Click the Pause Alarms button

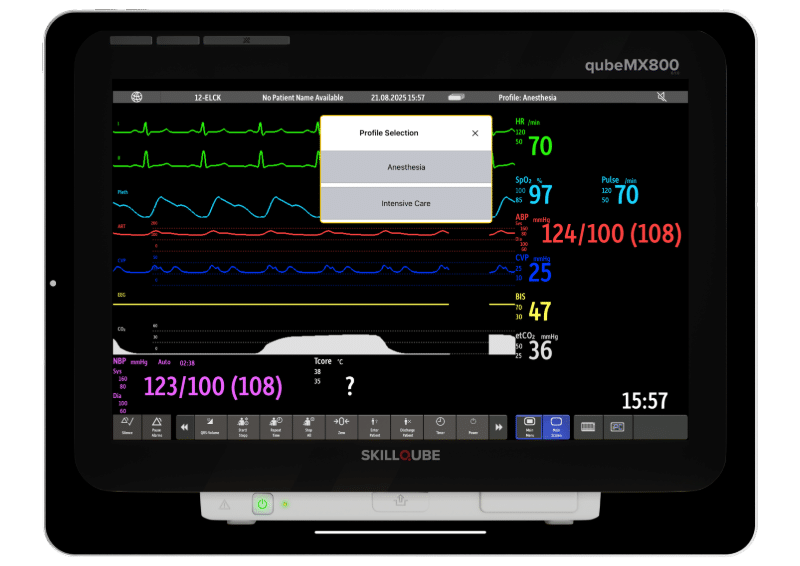158,427
